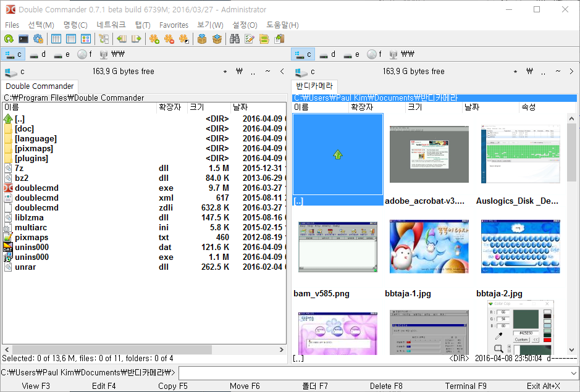Click the pack files box icon
580x392 pixels.
click(x=202, y=39)
